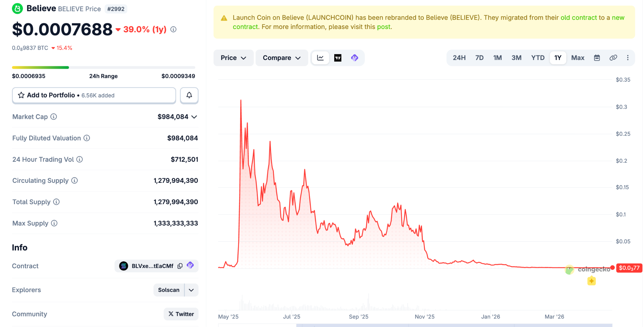
Task: Click Circulating Supply info icon
Action: (75, 181)
